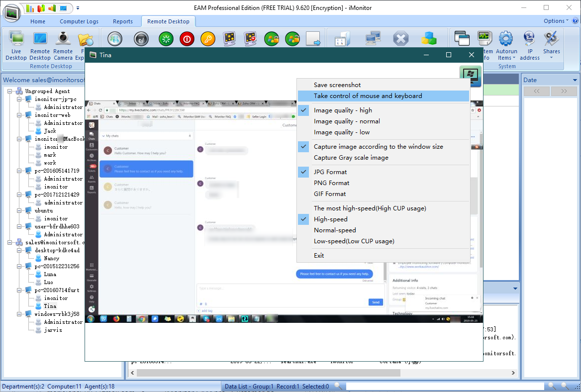The height and width of the screenshot is (392, 581).
Task: Click the round blue users icon in ribbon
Action: (115, 39)
